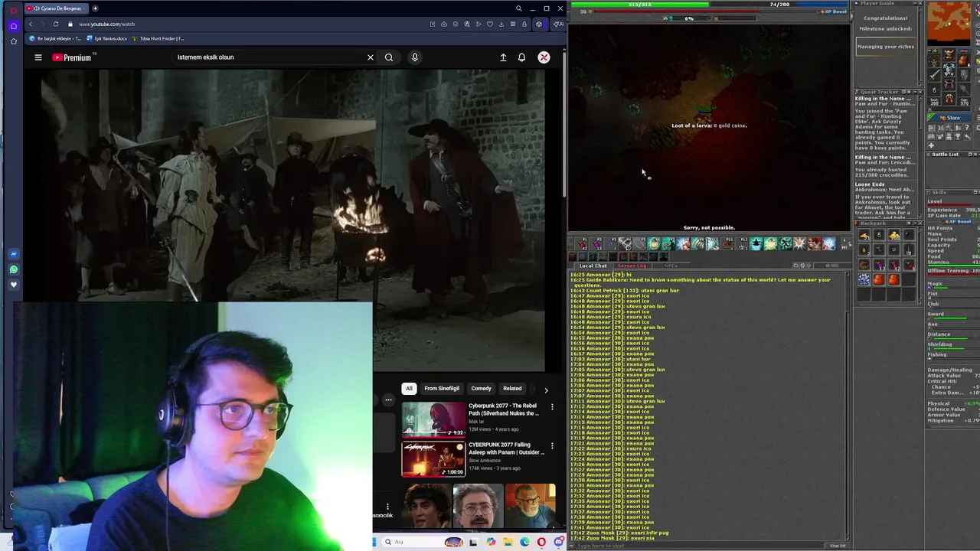
Task: Click the 'Managing your riches' milestone box
Action: tap(885, 47)
